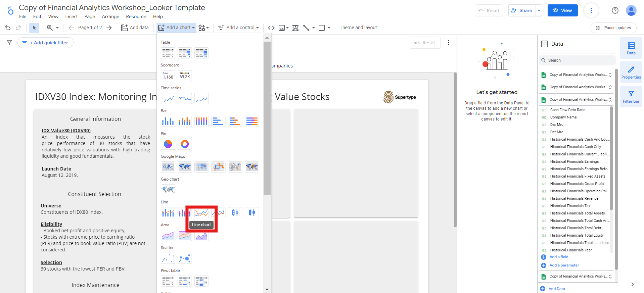Choose the Scorecard showing Total 1,168

[168, 76]
